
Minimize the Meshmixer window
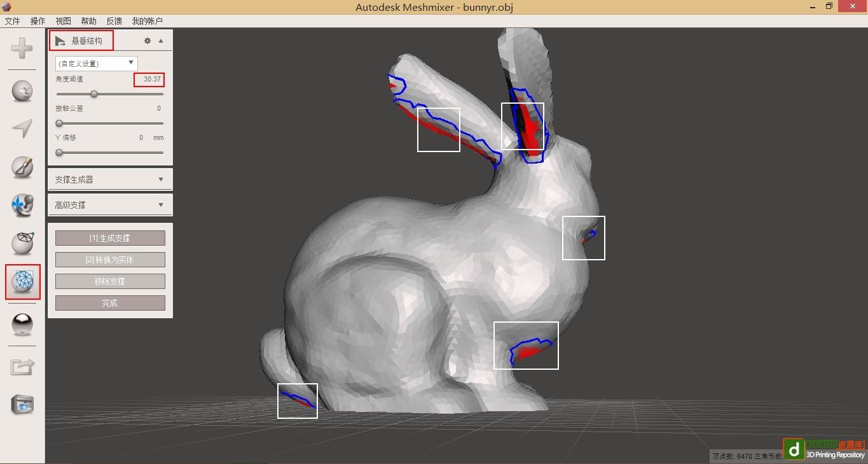click(x=813, y=6)
